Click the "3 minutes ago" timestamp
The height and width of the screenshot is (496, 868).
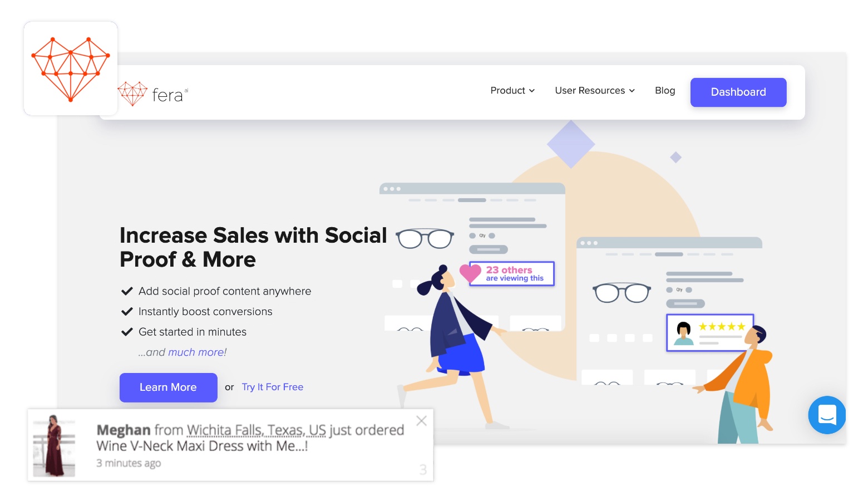[129, 463]
